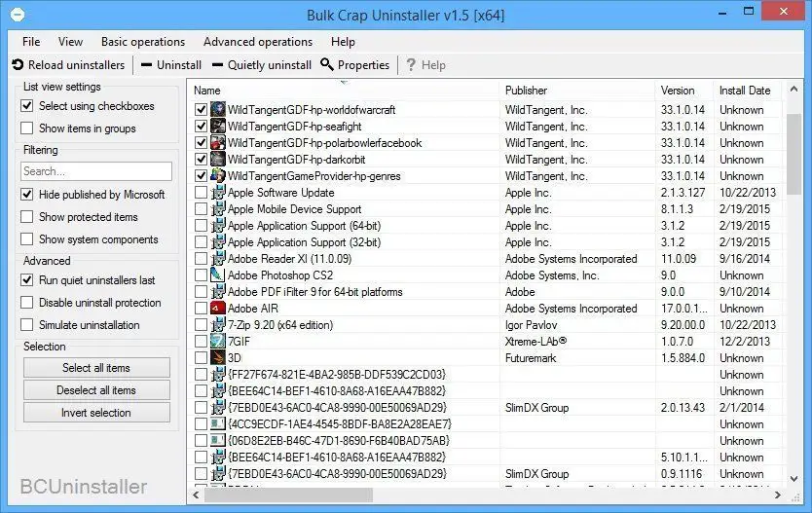
Task: Click the Apple Application Support (64-bit) icon
Action: (218, 225)
